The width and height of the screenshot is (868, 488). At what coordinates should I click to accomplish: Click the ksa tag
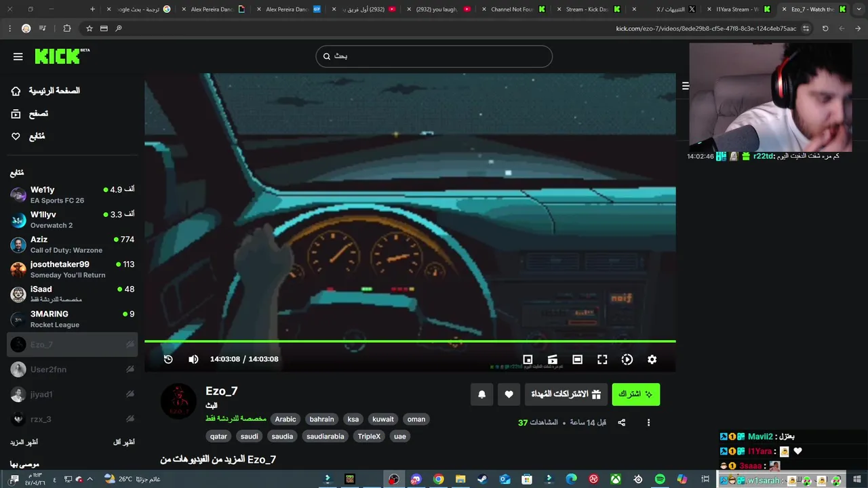[x=353, y=419]
